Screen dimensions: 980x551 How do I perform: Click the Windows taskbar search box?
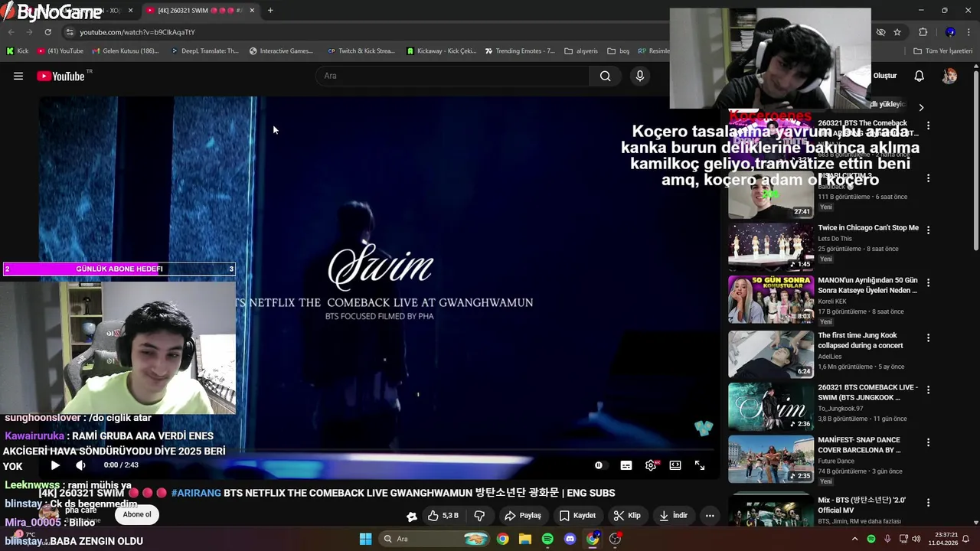435,539
